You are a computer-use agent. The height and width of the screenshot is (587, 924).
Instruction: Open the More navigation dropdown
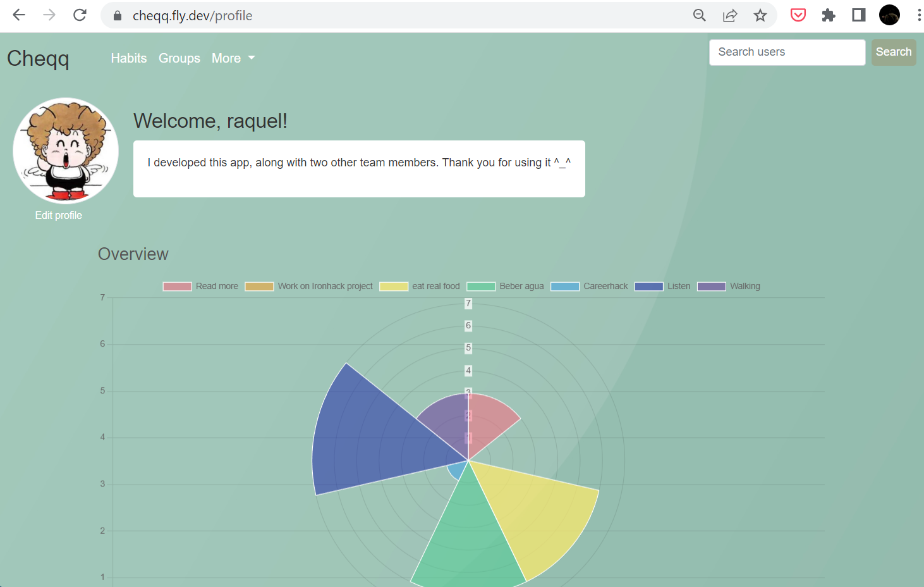click(233, 58)
